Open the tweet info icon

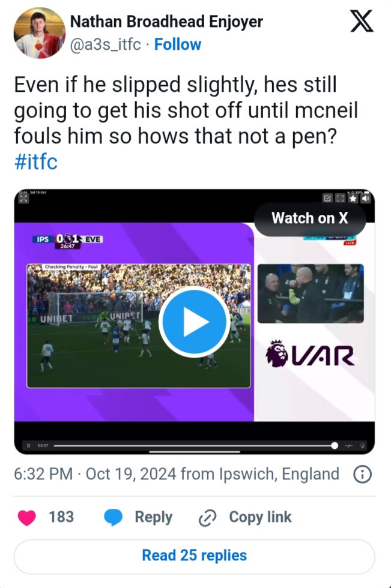(x=362, y=475)
